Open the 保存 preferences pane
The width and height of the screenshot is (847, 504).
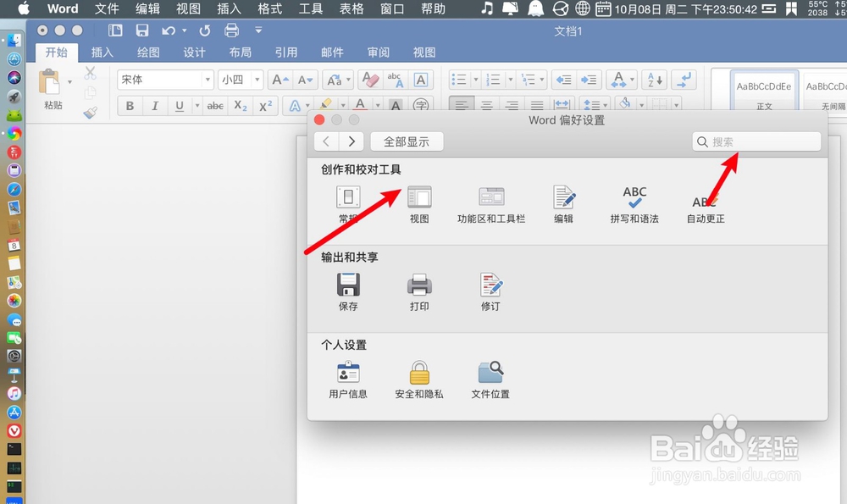click(x=348, y=291)
